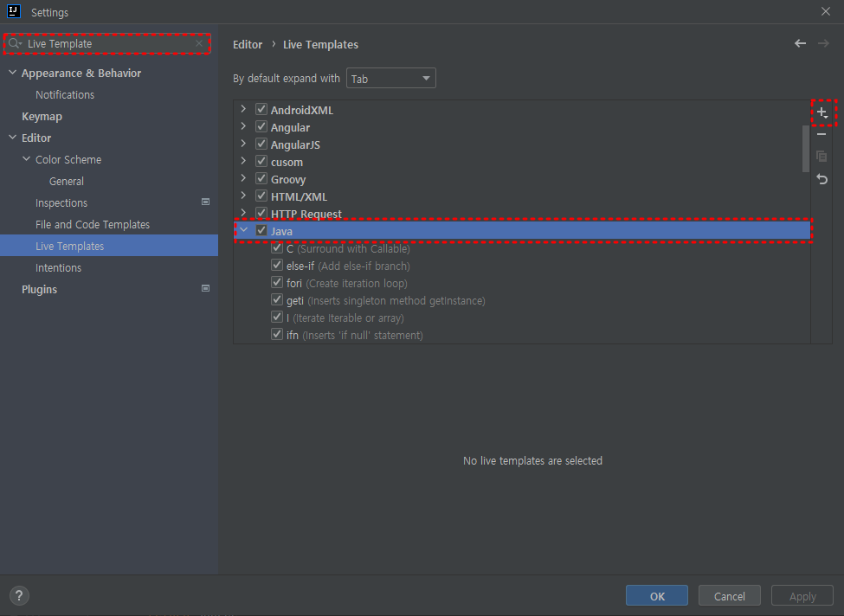
Task: Click the search magnifier icon
Action: pos(14,43)
